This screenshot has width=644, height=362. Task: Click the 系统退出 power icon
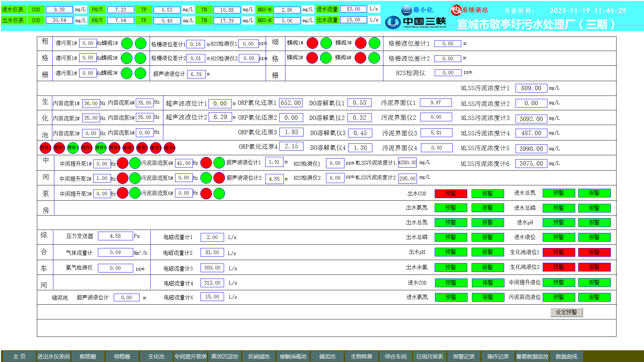(x=456, y=10)
